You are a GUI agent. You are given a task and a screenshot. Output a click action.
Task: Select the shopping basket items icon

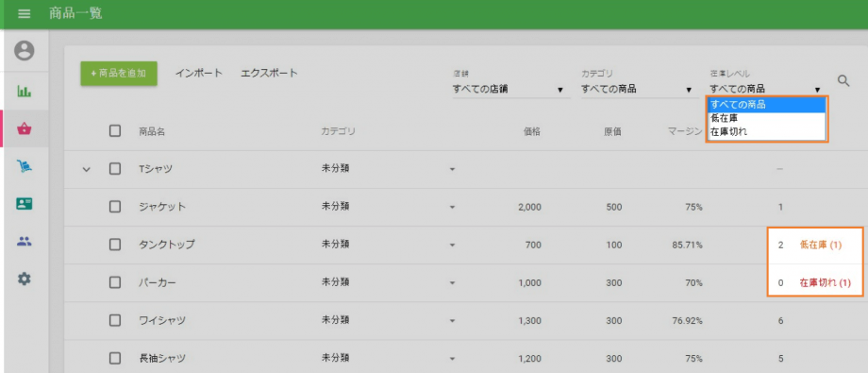point(24,129)
